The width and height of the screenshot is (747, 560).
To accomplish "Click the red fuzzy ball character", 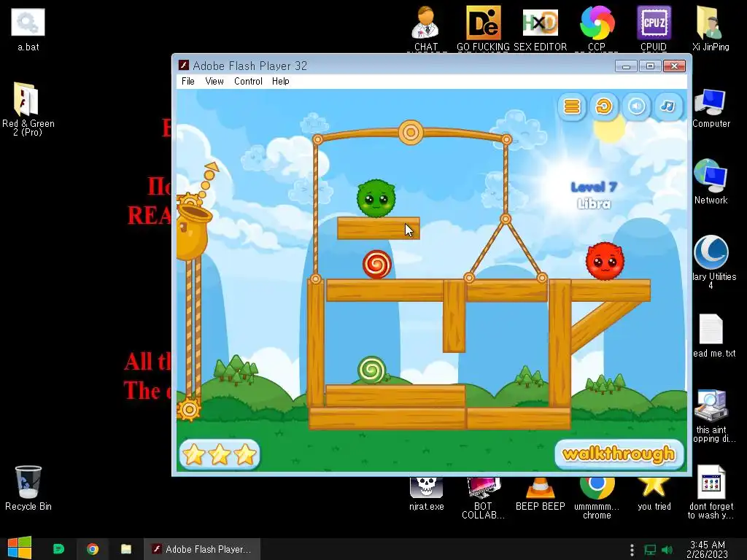I will click(605, 260).
